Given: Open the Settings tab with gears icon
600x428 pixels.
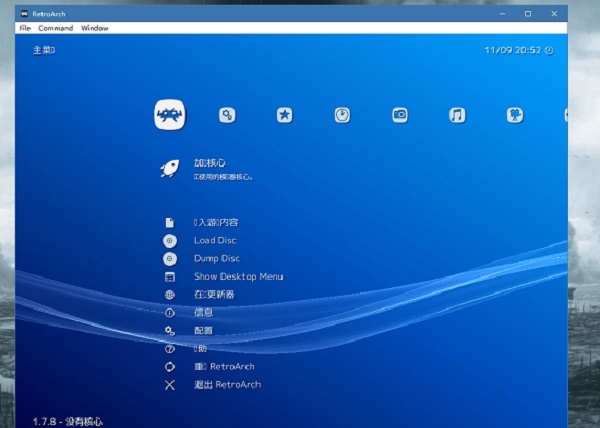Looking at the screenshot, I should click(x=227, y=115).
